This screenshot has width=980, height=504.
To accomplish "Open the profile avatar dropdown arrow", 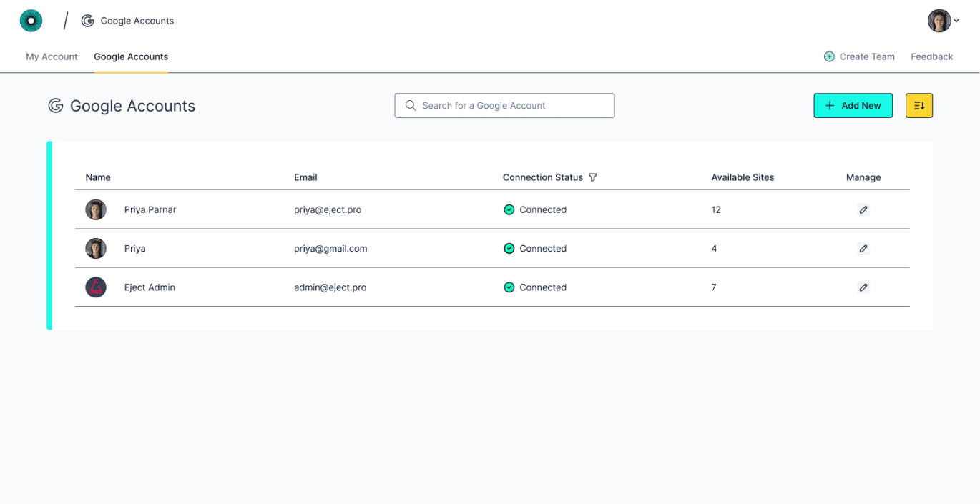I will [x=956, y=21].
